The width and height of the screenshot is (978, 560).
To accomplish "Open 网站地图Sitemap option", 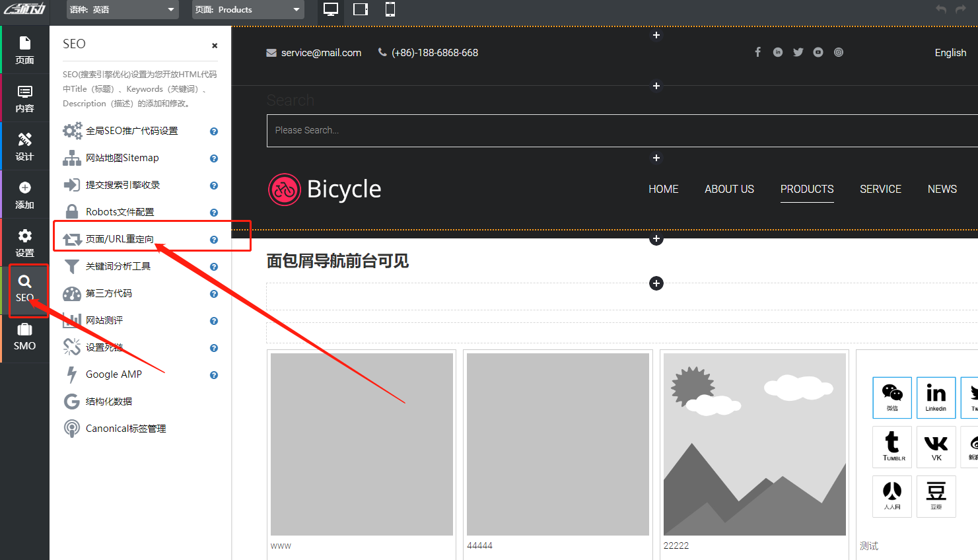I will coord(122,158).
